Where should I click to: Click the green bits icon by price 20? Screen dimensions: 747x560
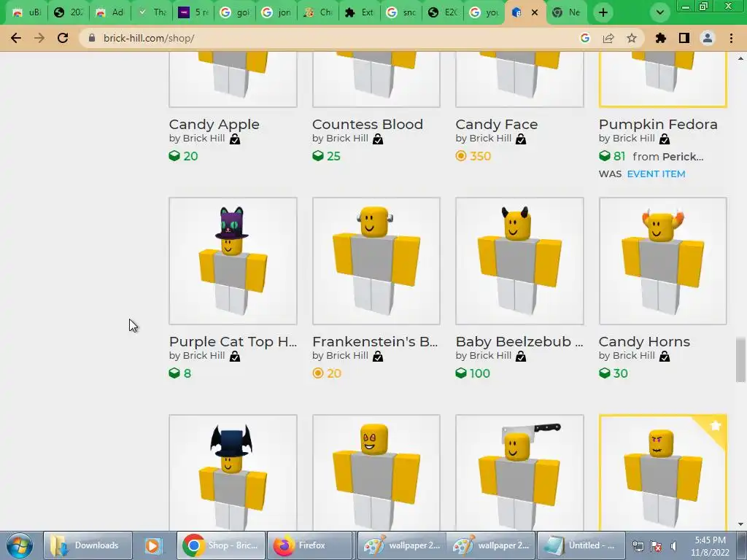coord(174,156)
